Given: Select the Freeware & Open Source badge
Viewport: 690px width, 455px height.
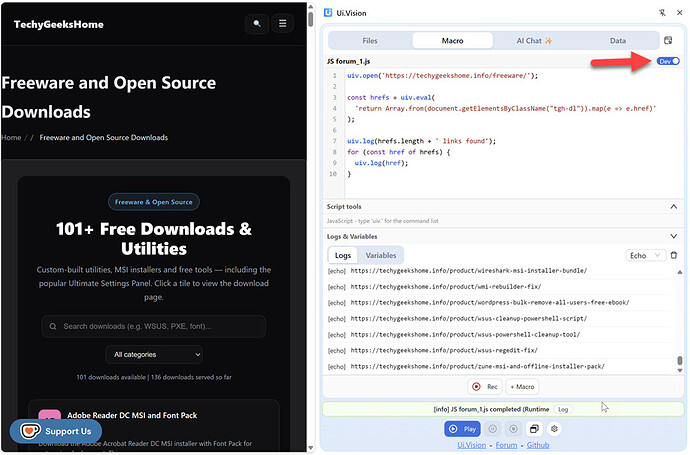Looking at the screenshot, I should (x=154, y=202).
